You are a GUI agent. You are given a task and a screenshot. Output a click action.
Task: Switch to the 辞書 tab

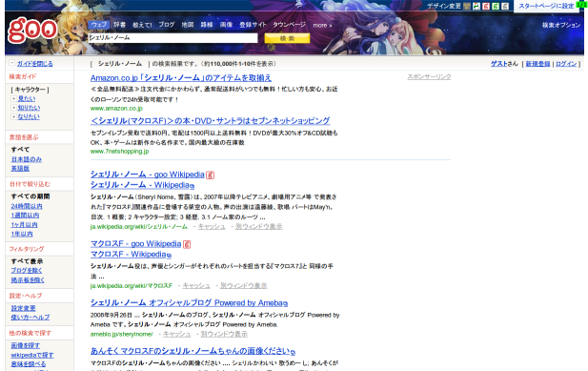point(119,25)
